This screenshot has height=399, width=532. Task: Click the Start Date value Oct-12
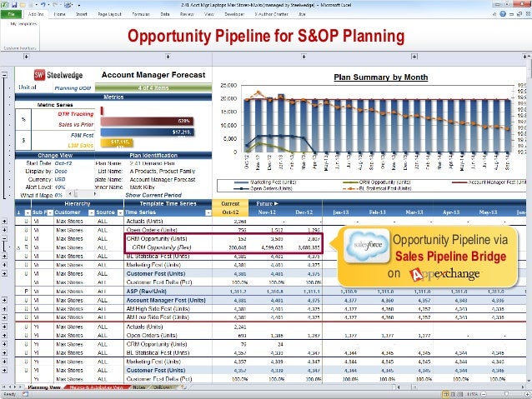tap(63, 163)
